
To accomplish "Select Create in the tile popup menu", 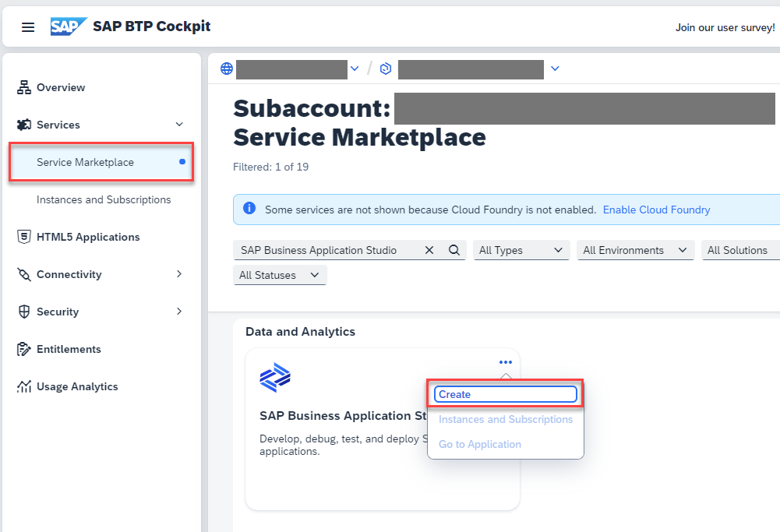I will 506,394.
